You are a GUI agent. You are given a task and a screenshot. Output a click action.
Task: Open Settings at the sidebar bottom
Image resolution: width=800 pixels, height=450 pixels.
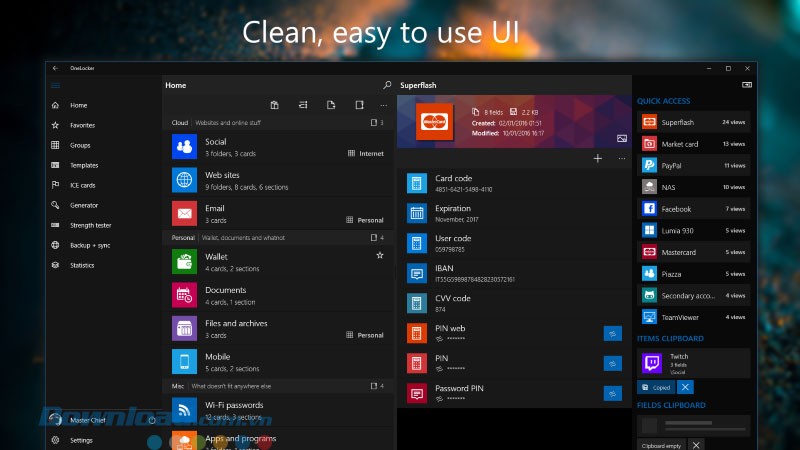(81, 440)
